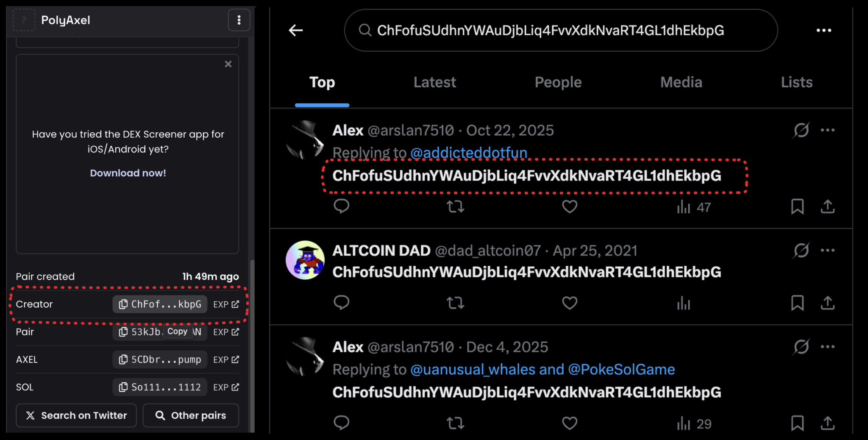Viewport: 868px width, 440px height.
Task: Copy the AXEL token address
Action: (x=160, y=359)
